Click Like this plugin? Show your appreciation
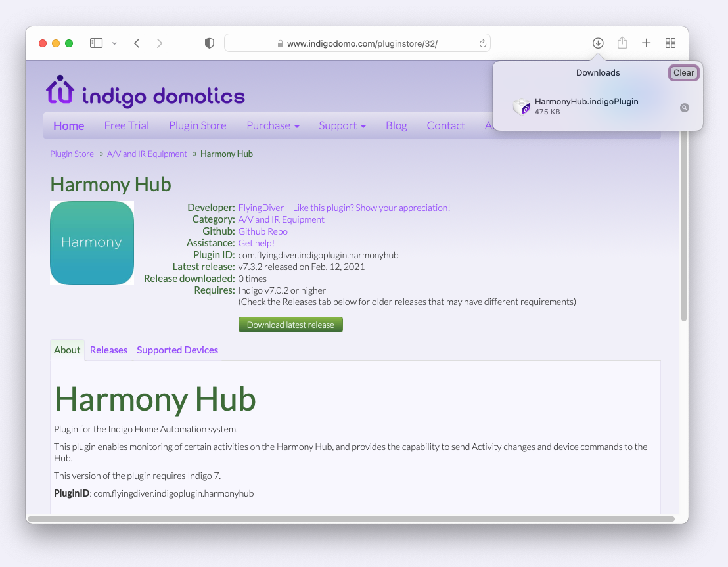728x567 pixels. (371, 208)
